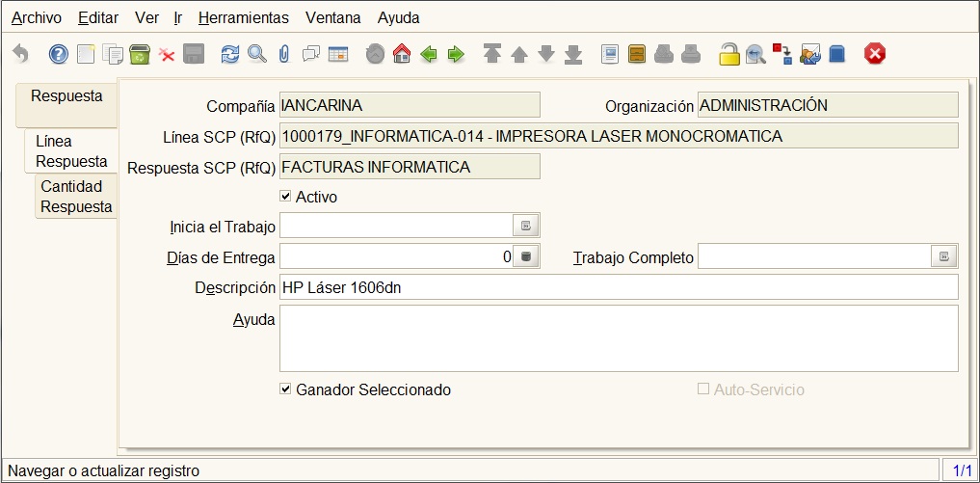Click the Zoom Across icon
Viewport: 980px width, 483px height.
pos(755,54)
